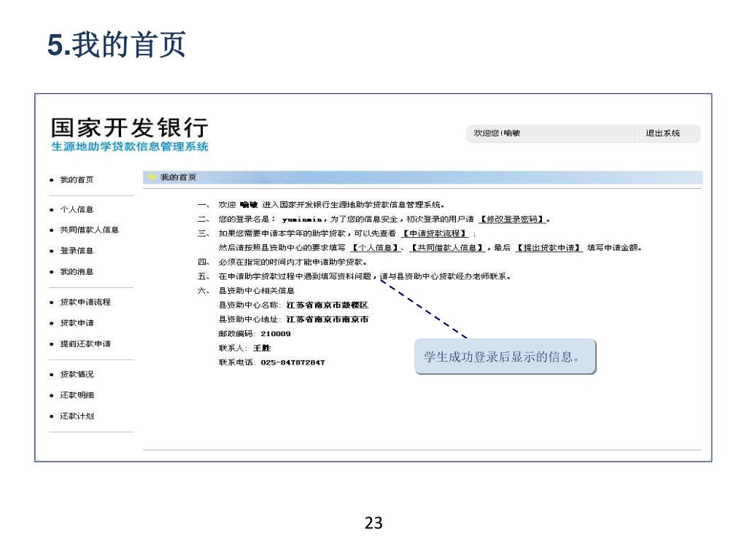Click the 【个人信息】 link in instructions
The width and height of the screenshot is (747, 560).
(x=376, y=248)
